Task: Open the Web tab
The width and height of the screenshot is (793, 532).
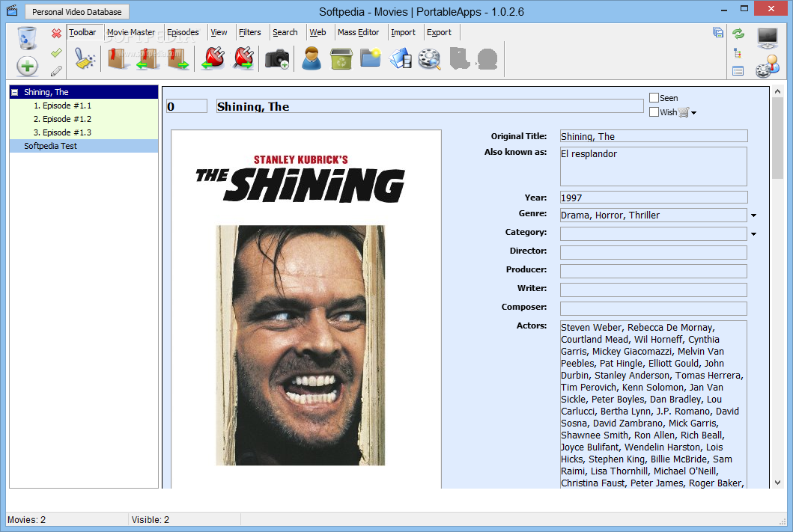Action: (x=317, y=32)
